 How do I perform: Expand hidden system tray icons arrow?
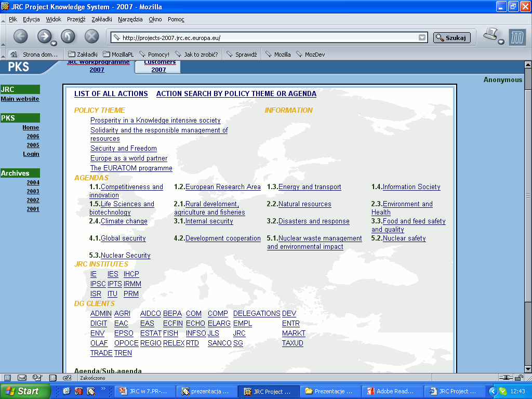pyautogui.click(x=493, y=391)
